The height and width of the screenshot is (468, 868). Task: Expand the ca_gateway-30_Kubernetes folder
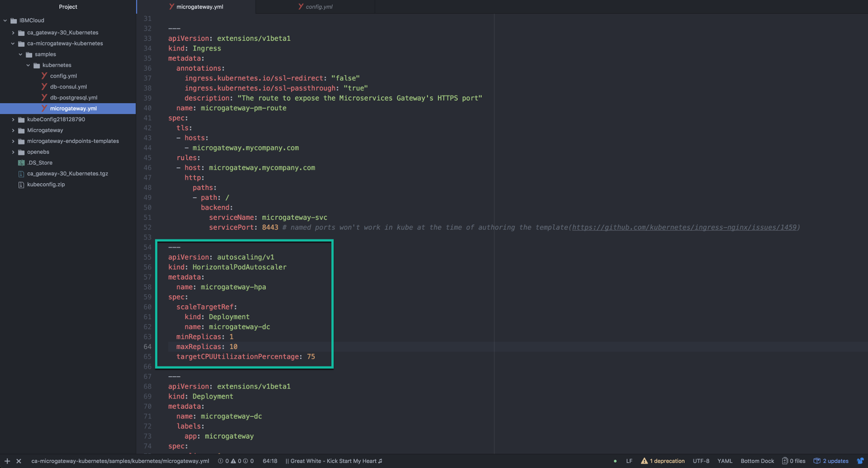[13, 33]
